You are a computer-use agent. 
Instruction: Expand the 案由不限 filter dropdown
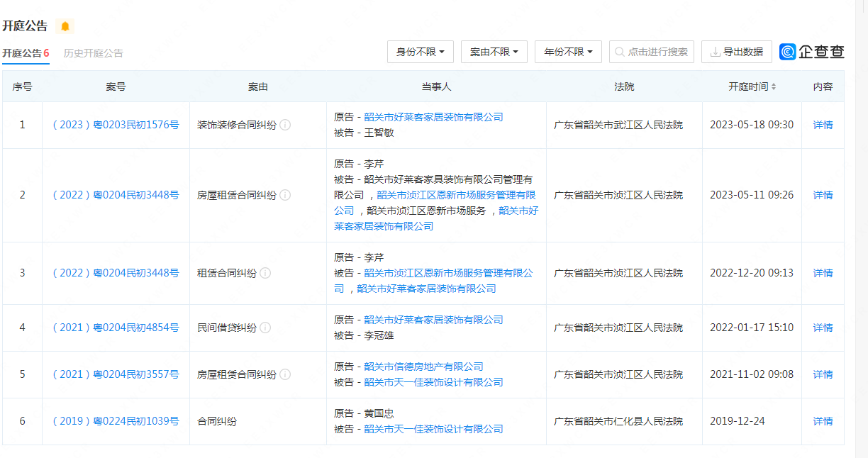click(494, 52)
